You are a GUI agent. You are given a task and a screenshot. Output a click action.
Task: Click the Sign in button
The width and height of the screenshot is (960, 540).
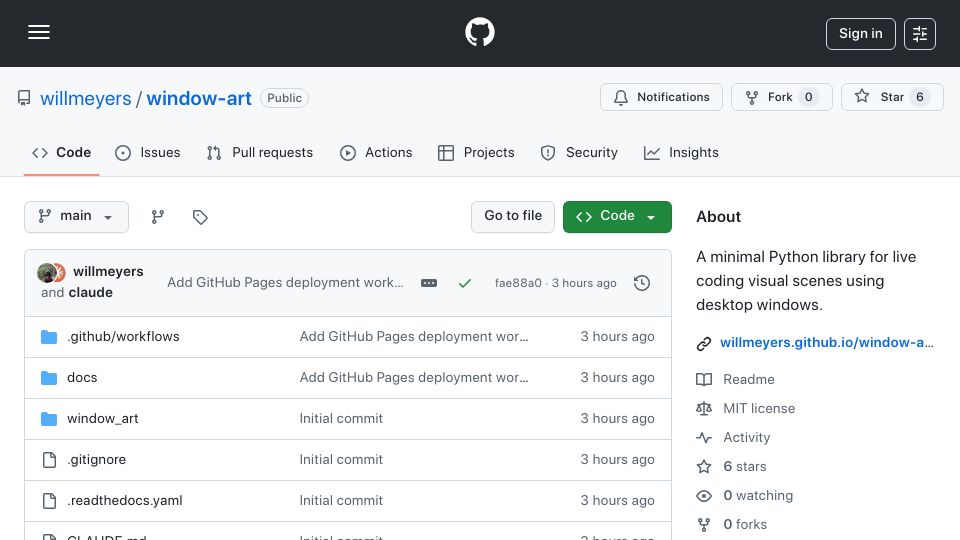(x=860, y=34)
